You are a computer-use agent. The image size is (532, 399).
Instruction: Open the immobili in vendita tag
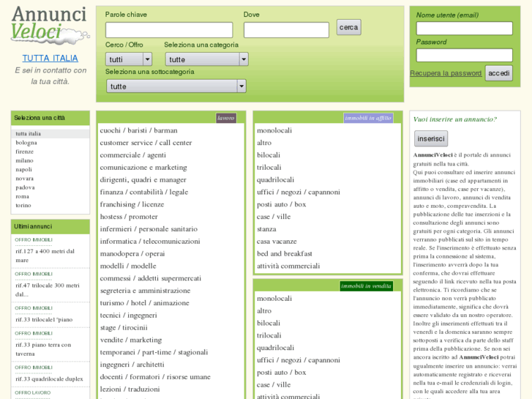(x=366, y=286)
